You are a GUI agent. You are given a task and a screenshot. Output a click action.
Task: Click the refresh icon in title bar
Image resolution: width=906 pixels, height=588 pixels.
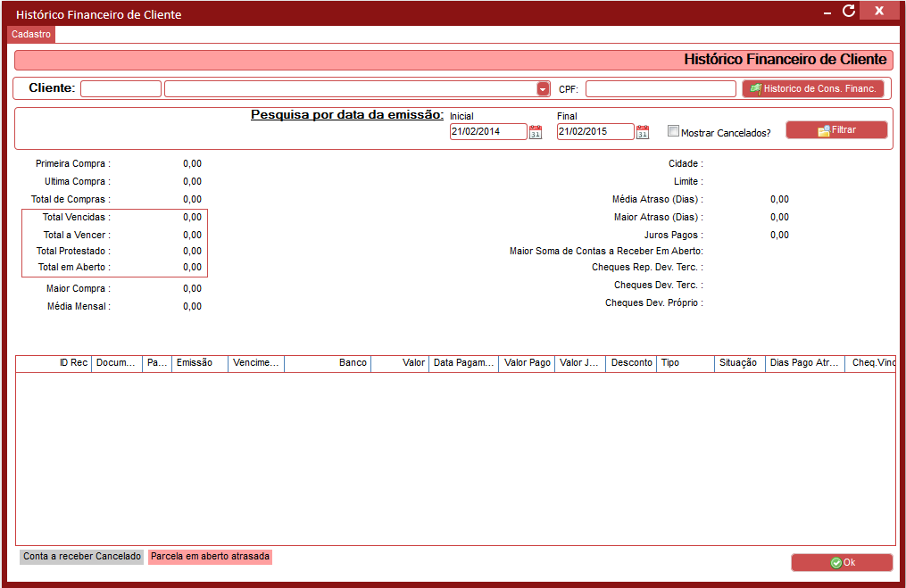[848, 11]
